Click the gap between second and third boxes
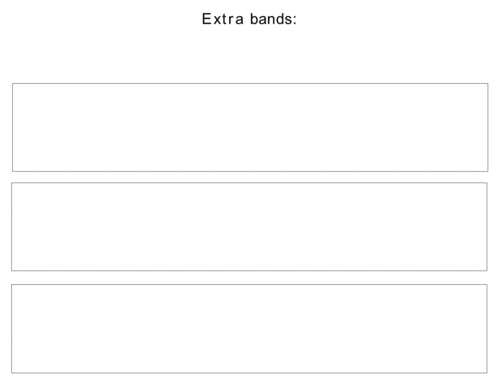 249,278
